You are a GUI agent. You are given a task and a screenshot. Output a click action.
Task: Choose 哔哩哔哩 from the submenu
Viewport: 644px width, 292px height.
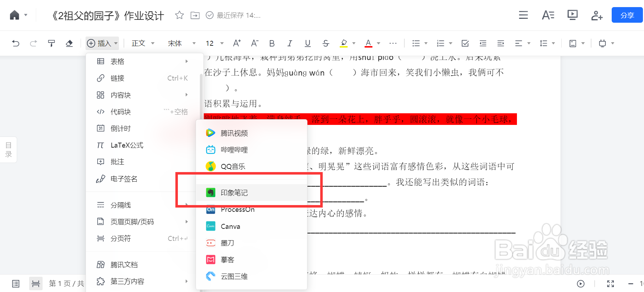[x=252, y=150]
